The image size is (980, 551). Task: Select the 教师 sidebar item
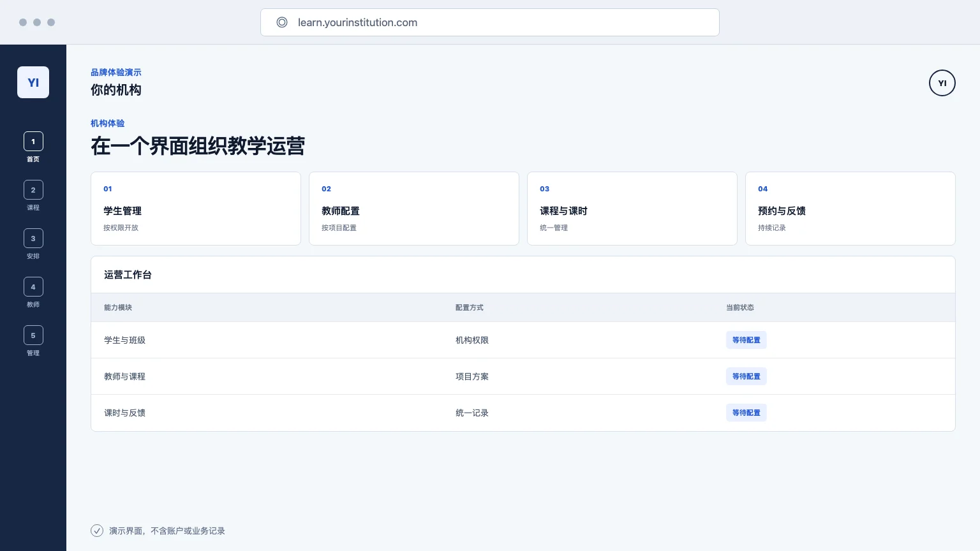tap(33, 293)
